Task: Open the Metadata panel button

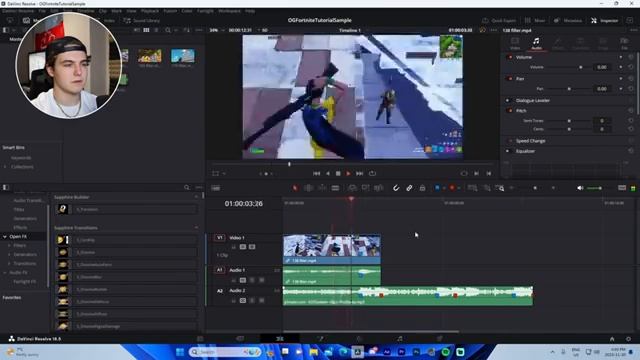Action: pos(568,20)
